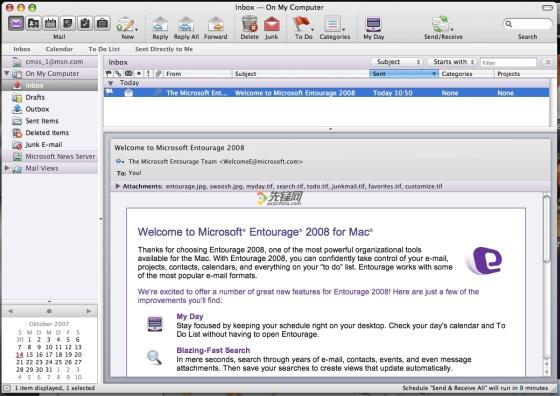This screenshot has height=396, width=560.
Task: Sort by the Projects column header
Action: click(x=522, y=74)
